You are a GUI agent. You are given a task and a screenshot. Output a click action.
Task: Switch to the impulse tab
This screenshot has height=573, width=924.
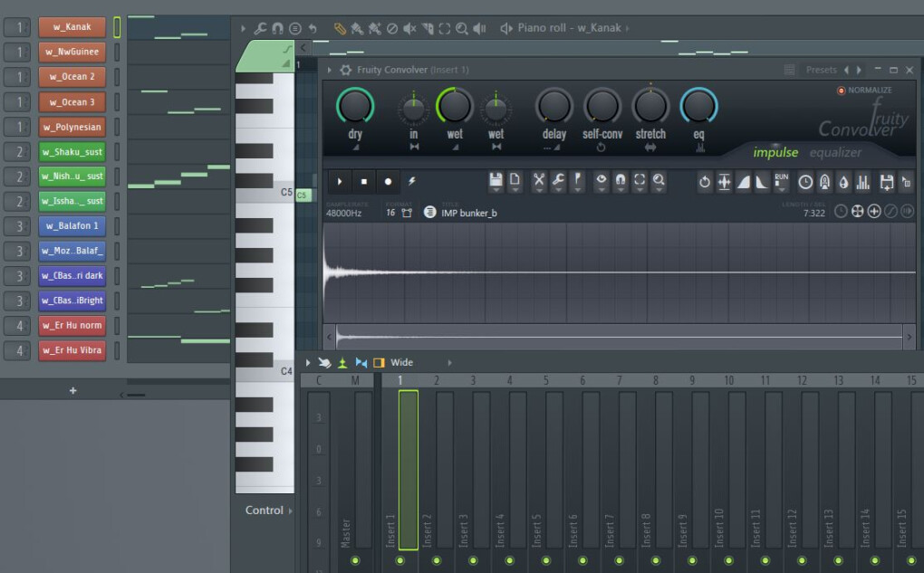tap(775, 152)
